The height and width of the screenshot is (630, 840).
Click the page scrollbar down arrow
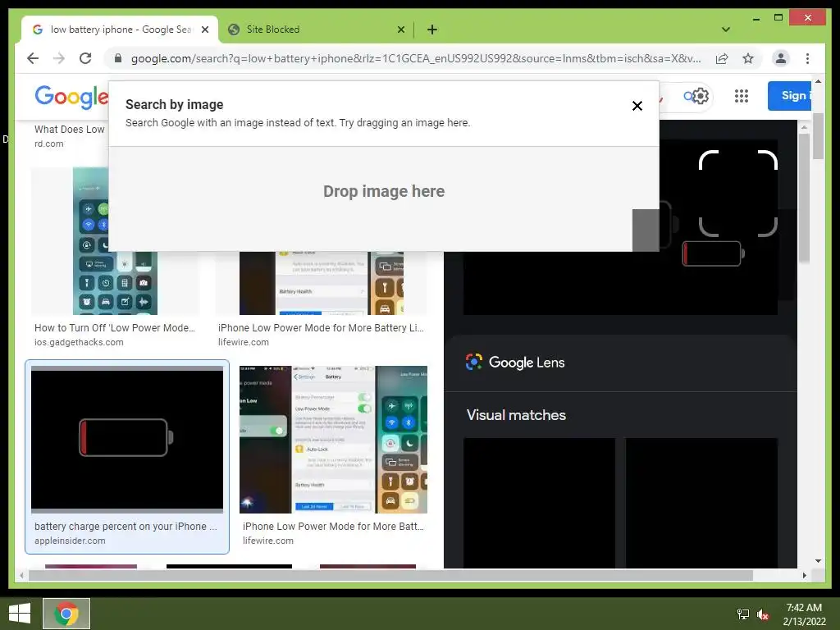(x=818, y=561)
